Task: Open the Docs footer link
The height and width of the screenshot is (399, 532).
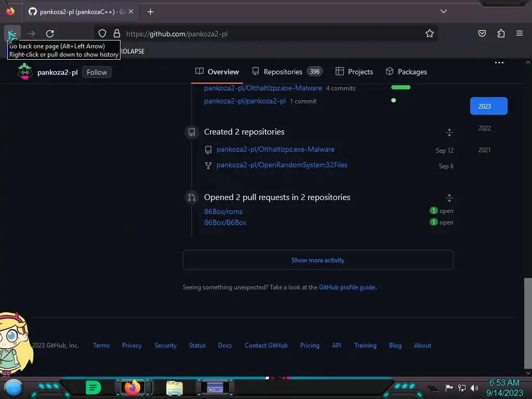Action: [x=225, y=345]
